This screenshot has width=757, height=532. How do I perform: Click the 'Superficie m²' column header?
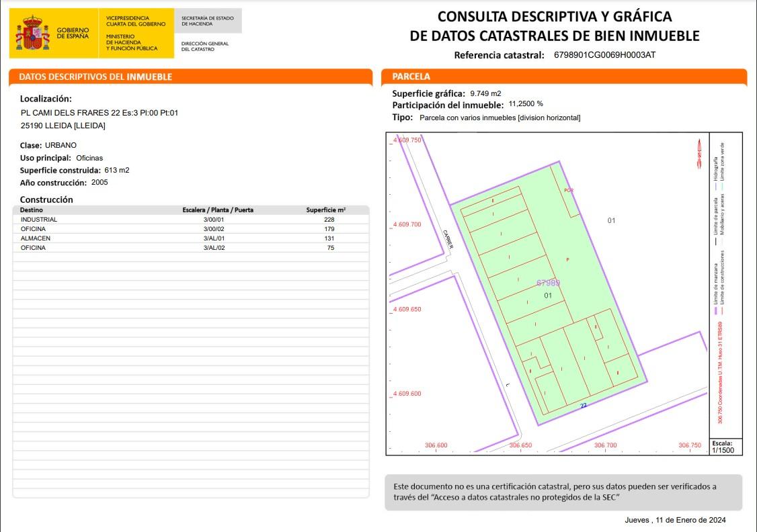[x=326, y=210]
